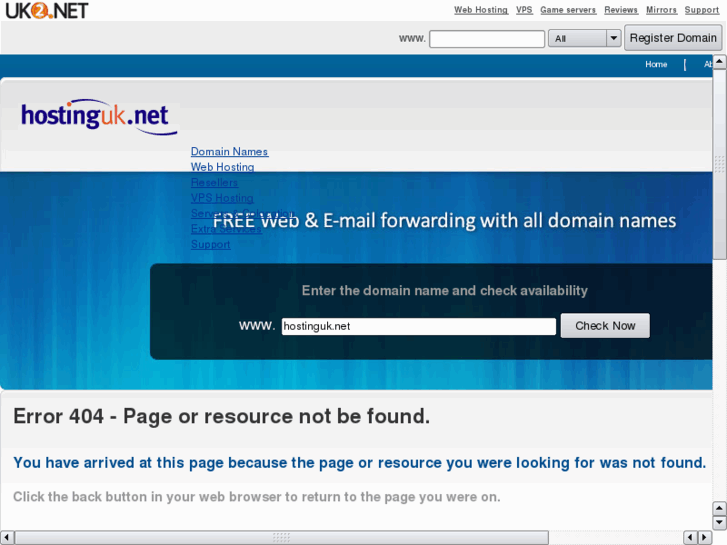Visit the Mirrors link
Screen dimensions: 727x545
[x=662, y=10]
